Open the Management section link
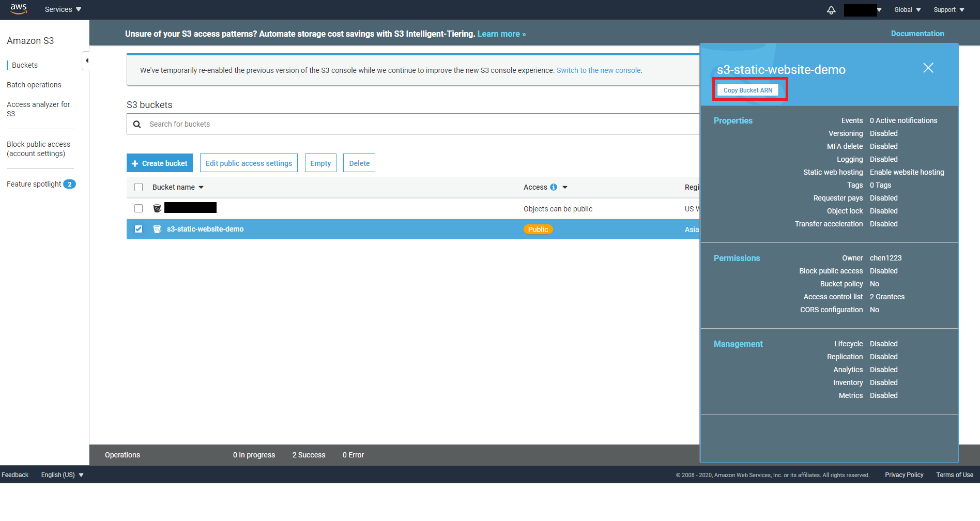980x521 pixels. point(738,344)
